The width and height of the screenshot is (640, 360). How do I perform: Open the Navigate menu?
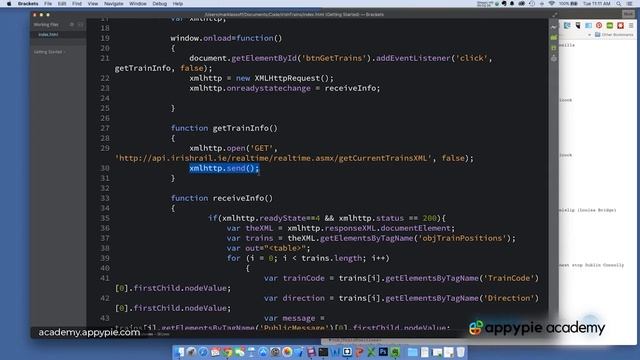point(113,4)
